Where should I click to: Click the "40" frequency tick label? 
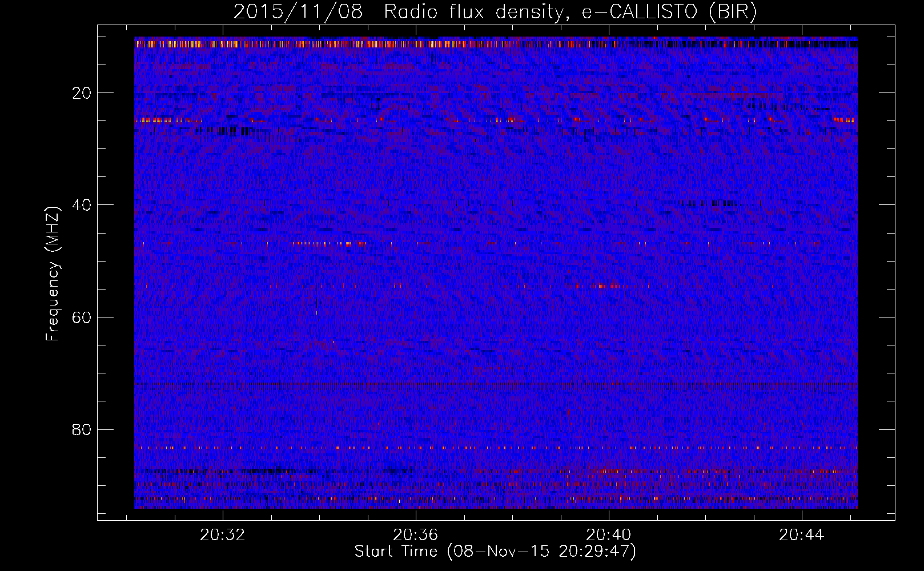tap(82, 205)
